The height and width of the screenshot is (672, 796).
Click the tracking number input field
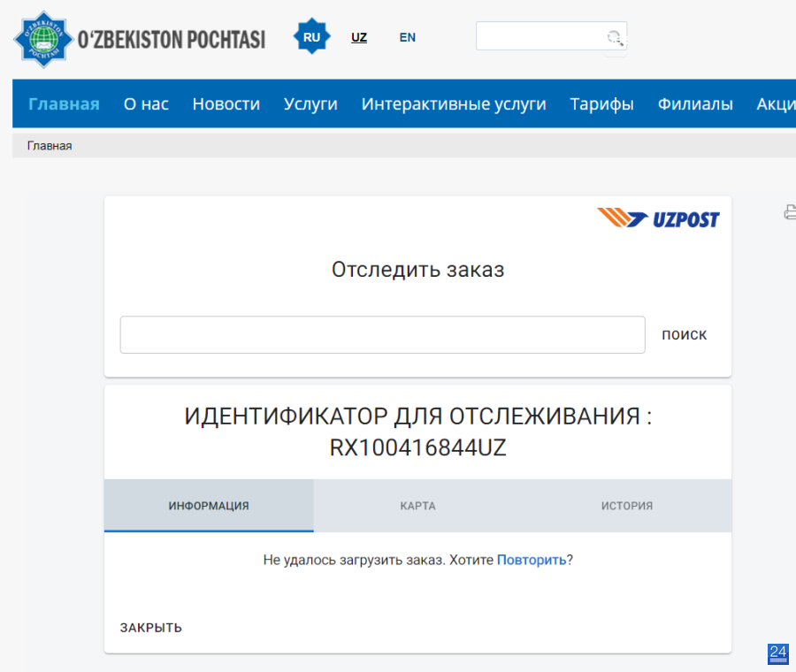point(382,334)
